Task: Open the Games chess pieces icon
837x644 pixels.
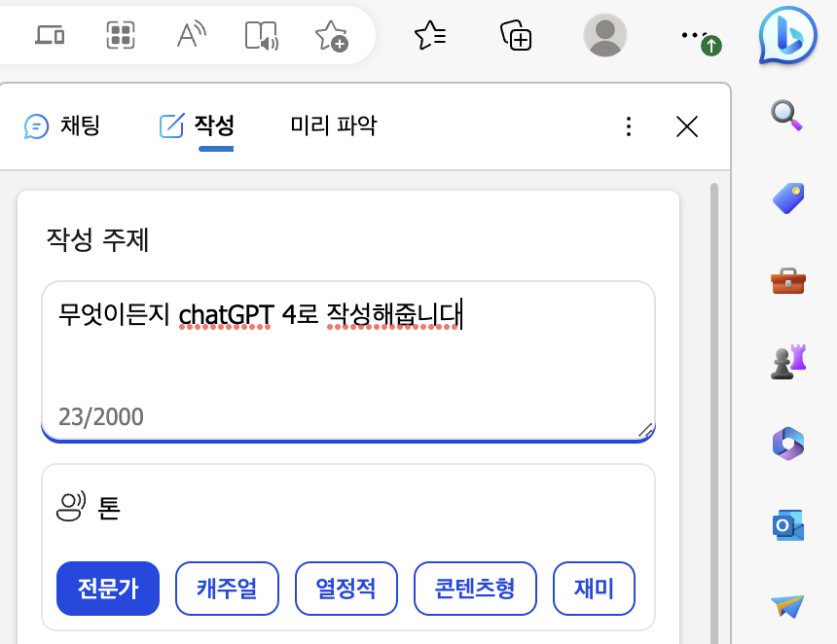Action: pos(788,362)
